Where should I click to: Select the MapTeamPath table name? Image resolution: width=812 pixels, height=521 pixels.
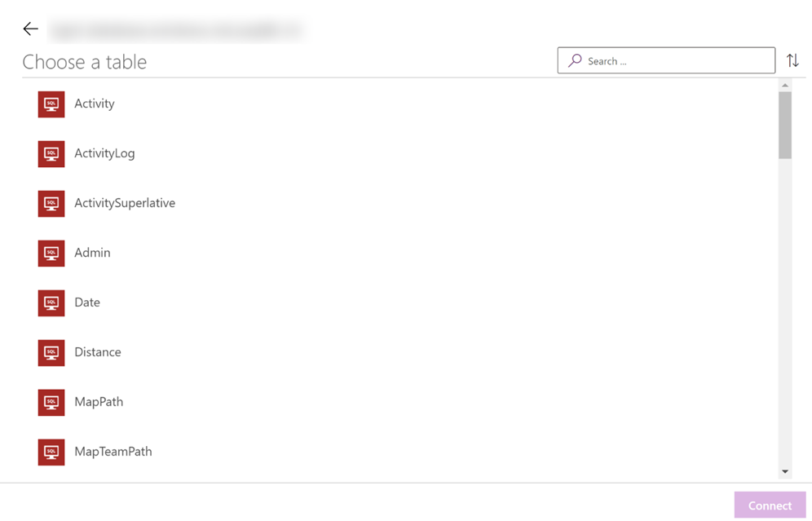(113, 452)
